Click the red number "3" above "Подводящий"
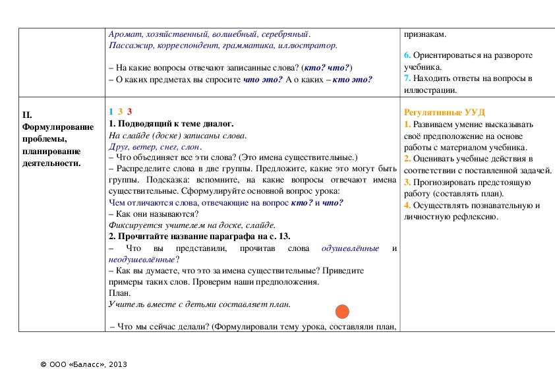Viewport: 555px width, 392px height. point(130,112)
